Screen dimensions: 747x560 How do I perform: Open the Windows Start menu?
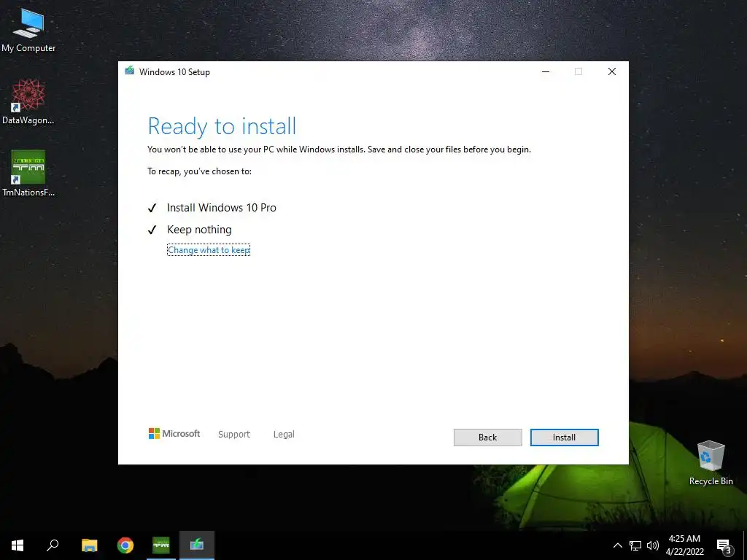coord(18,545)
